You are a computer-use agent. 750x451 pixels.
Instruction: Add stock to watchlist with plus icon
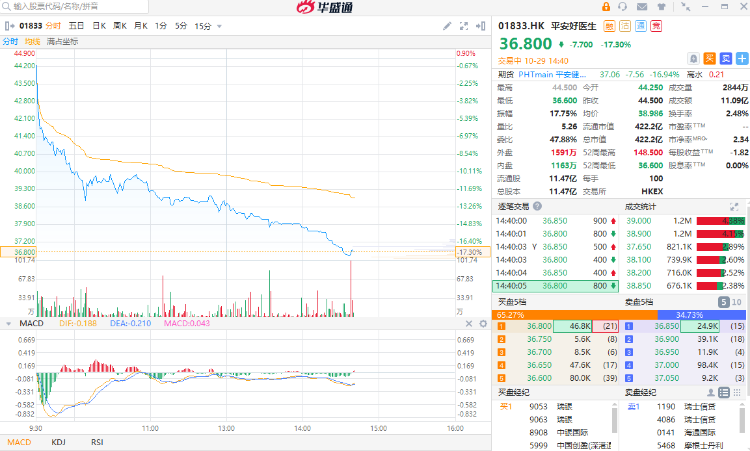coord(742,58)
